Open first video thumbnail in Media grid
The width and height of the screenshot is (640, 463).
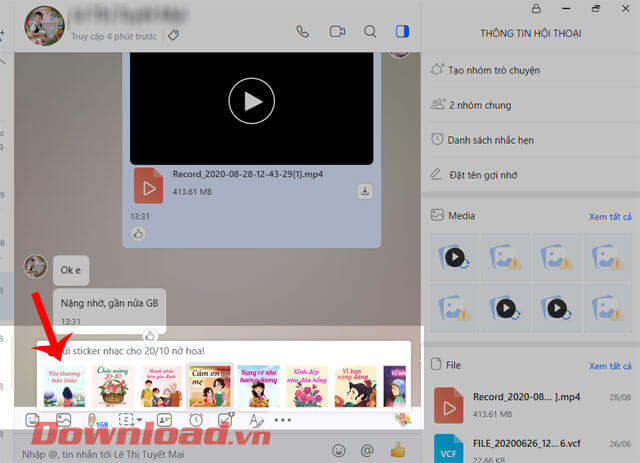(455, 258)
